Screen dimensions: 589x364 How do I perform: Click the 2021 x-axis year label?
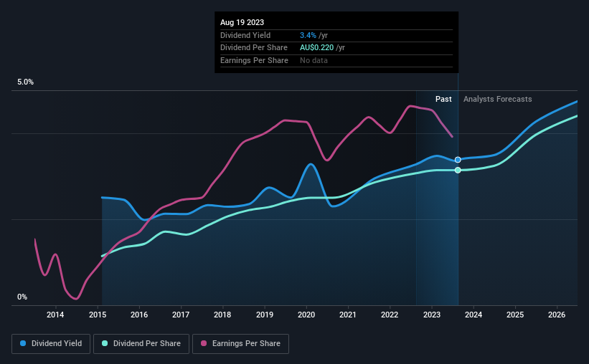[x=348, y=315]
